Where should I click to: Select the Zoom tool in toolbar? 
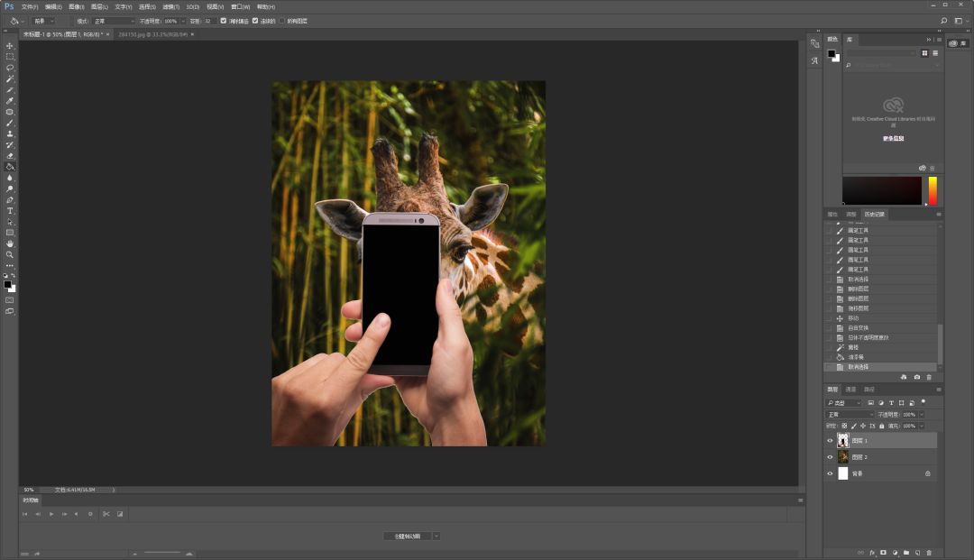pyautogui.click(x=10, y=254)
